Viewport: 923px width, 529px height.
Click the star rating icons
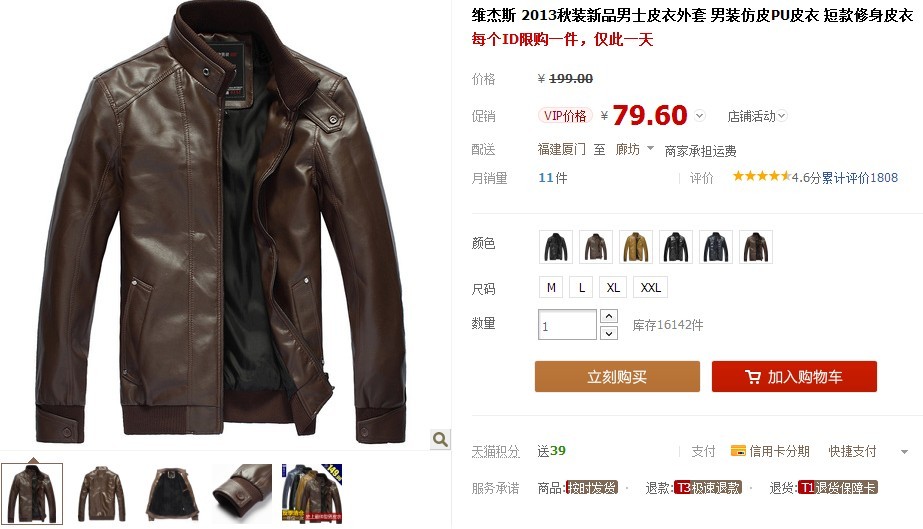click(761, 176)
